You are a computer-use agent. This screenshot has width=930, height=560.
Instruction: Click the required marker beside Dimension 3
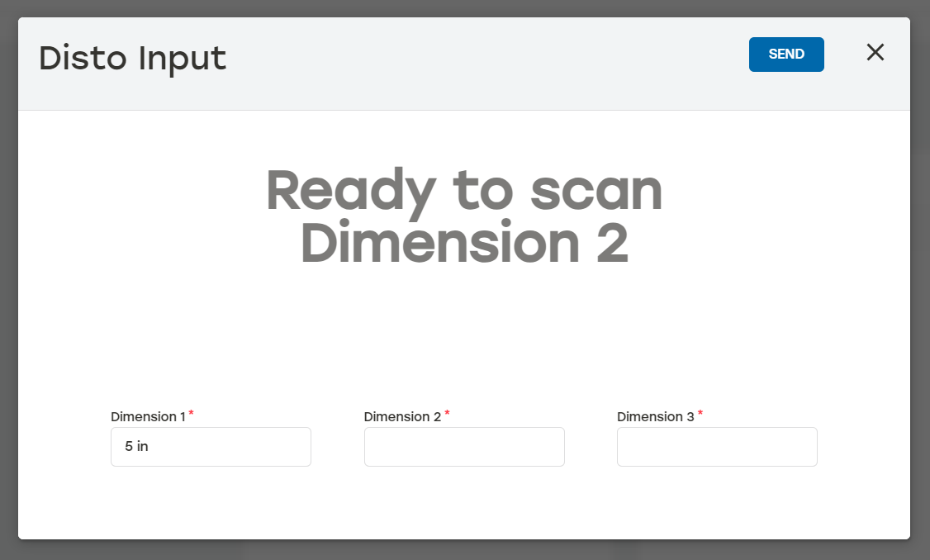click(700, 414)
